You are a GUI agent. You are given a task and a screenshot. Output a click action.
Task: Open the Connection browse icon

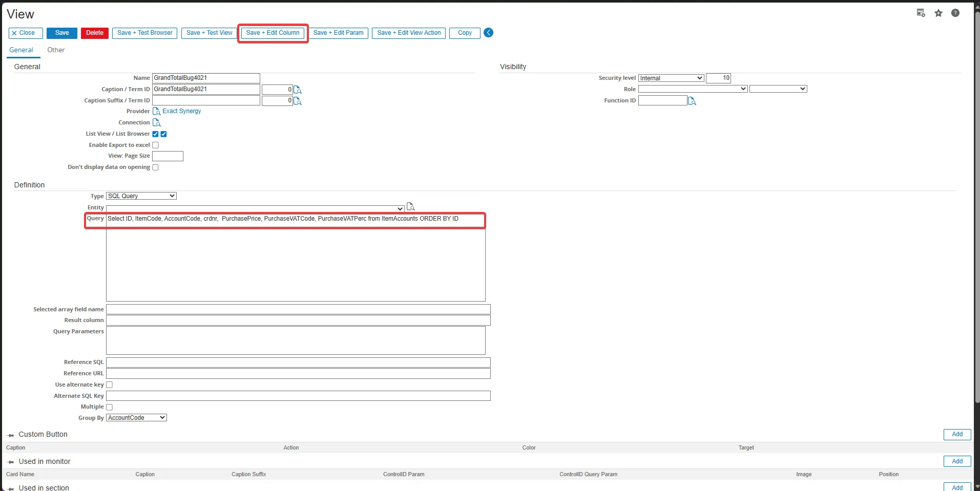click(157, 123)
